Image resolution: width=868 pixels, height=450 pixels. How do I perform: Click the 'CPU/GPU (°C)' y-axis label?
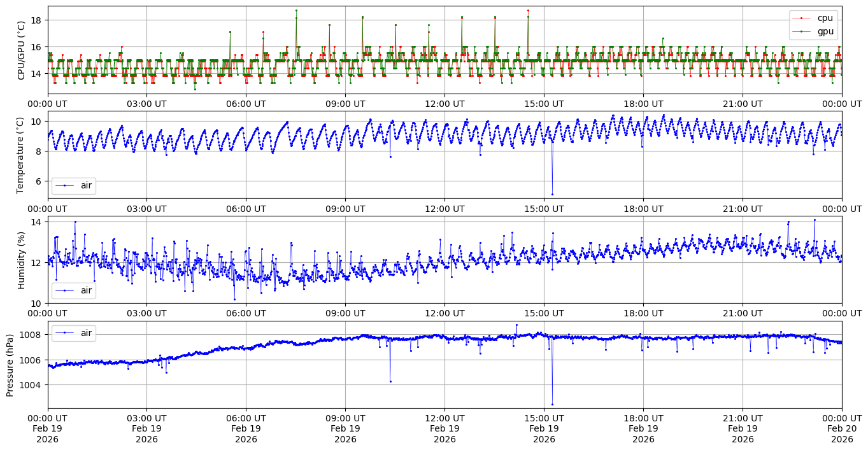(x=21, y=50)
